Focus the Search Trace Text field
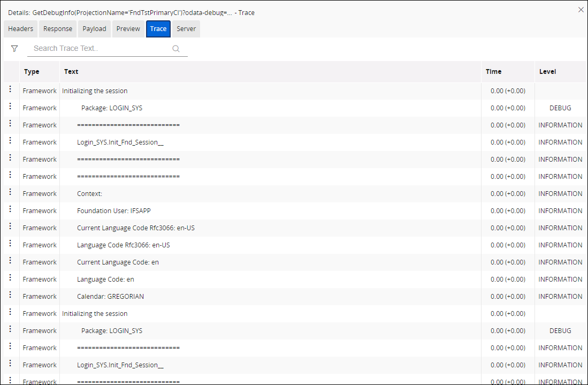Image resolution: width=588 pixels, height=385 pixels. point(101,49)
